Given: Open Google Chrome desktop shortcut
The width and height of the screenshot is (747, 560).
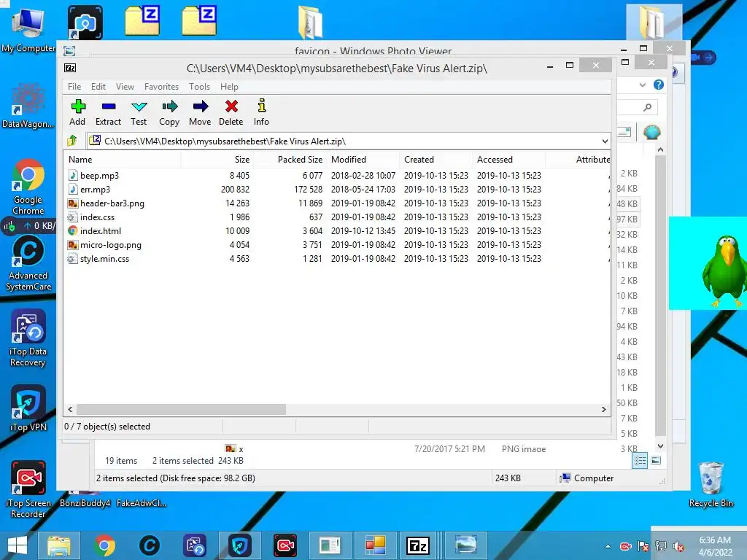Looking at the screenshot, I should pyautogui.click(x=28, y=187).
